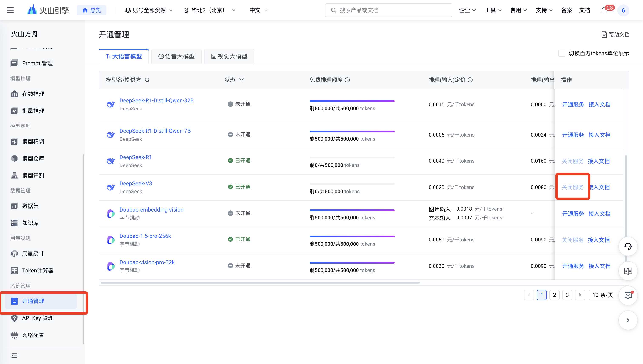The image size is (643, 364).
Task: Go to the next page with the arrow
Action: 580,295
